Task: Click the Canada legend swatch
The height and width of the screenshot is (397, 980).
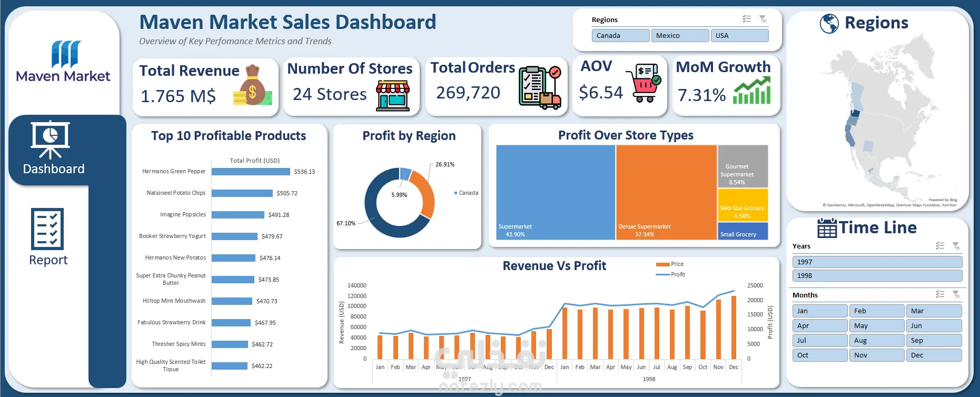Action: click(x=456, y=193)
